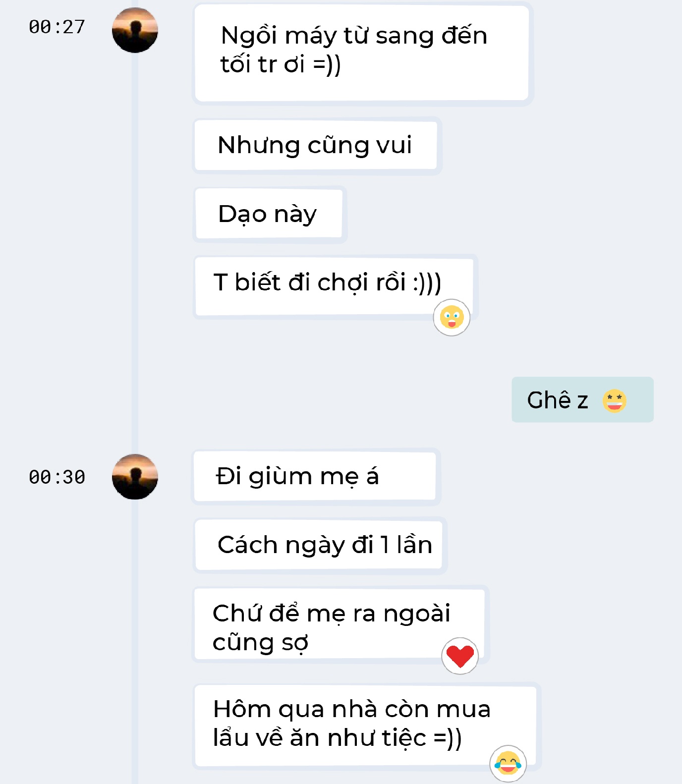Select the "Ngồi máy từ sang đến tối" message
Screen dimensions: 682x784
tap(362, 53)
